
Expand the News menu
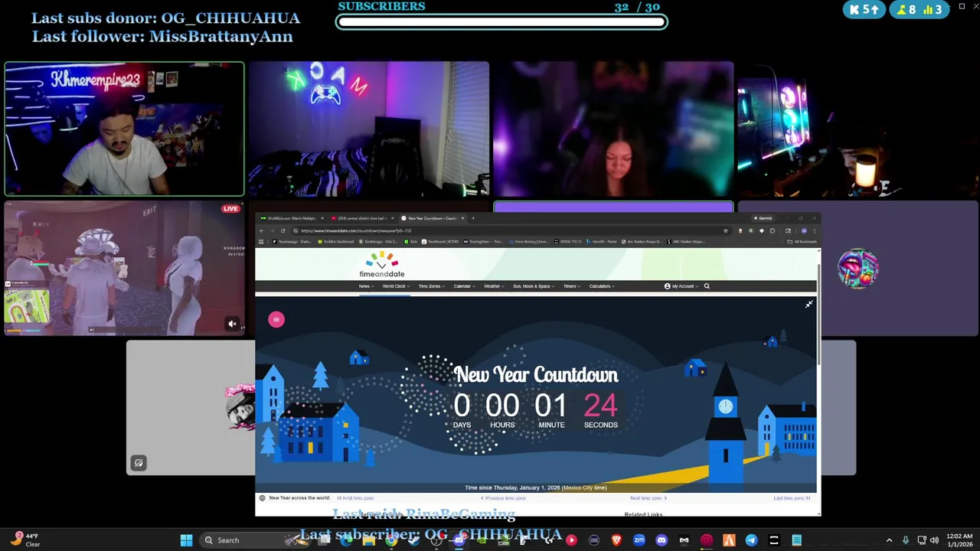point(367,286)
